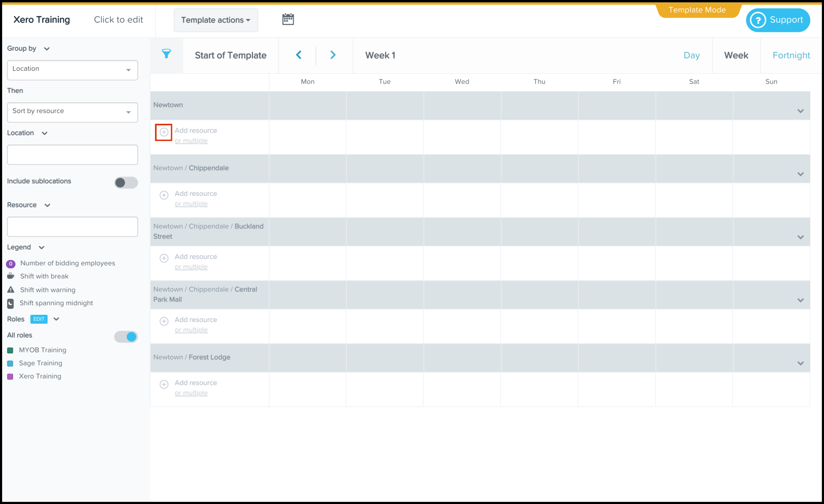Open the Template actions menu button
This screenshot has height=504, width=824.
[x=216, y=20]
